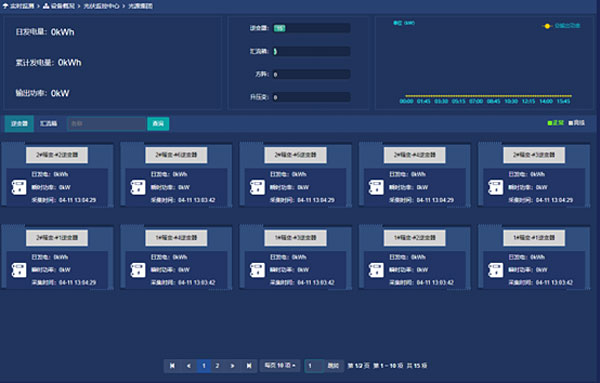Jump to last page arrow

[249, 366]
